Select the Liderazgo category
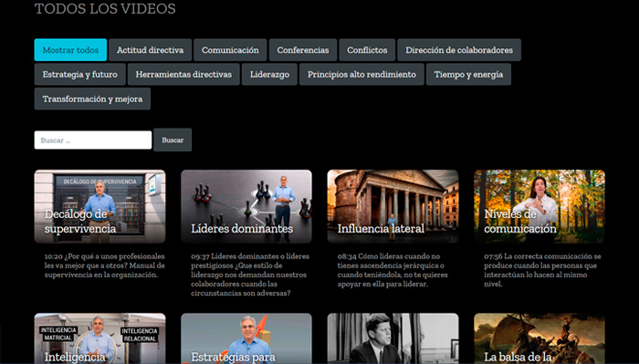Screen dimensions: 639x364 [x=269, y=75]
